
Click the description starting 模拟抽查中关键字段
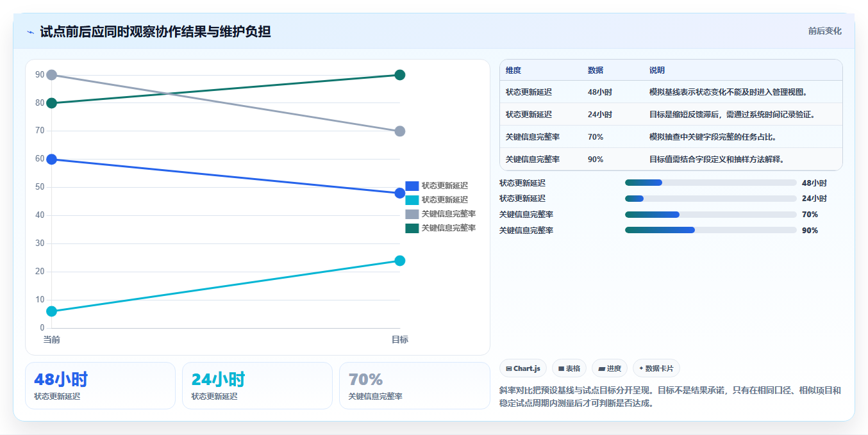point(714,137)
